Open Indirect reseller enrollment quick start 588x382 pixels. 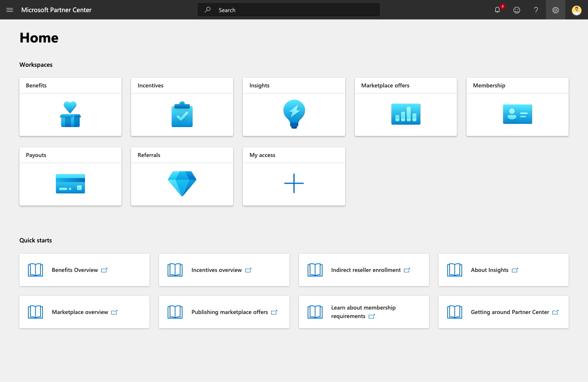364,270
